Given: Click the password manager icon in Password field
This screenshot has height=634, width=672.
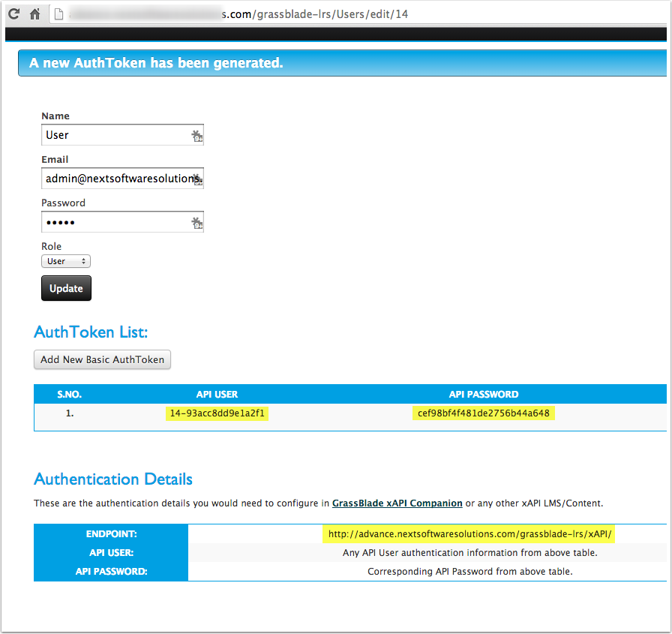Looking at the screenshot, I should [x=196, y=223].
